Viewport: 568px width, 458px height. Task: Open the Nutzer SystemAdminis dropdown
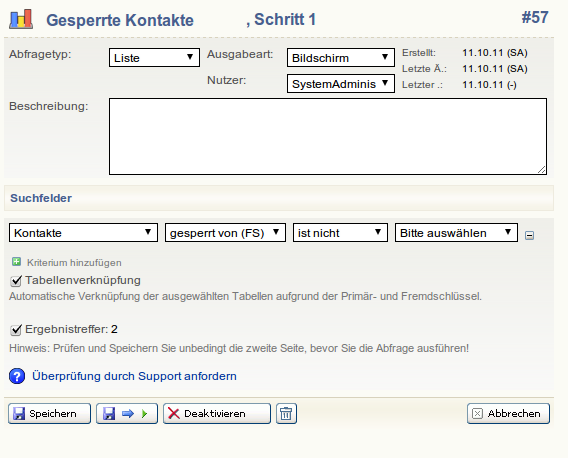341,84
